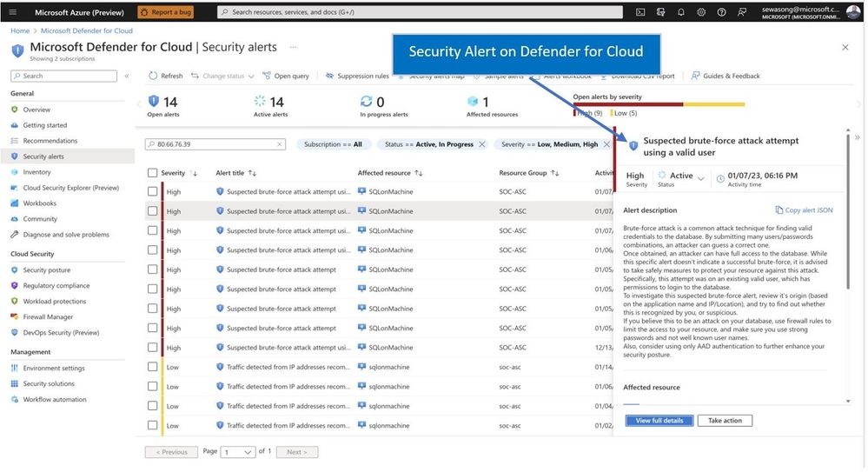This screenshot has height=472, width=868.
Task: Click the account avatar picture
Action: pyautogui.click(x=852, y=12)
